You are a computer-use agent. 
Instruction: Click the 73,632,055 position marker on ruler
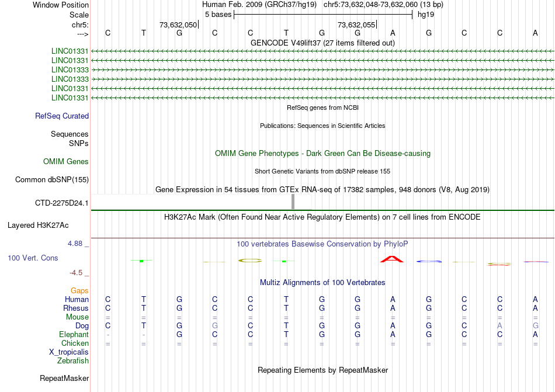[356, 25]
